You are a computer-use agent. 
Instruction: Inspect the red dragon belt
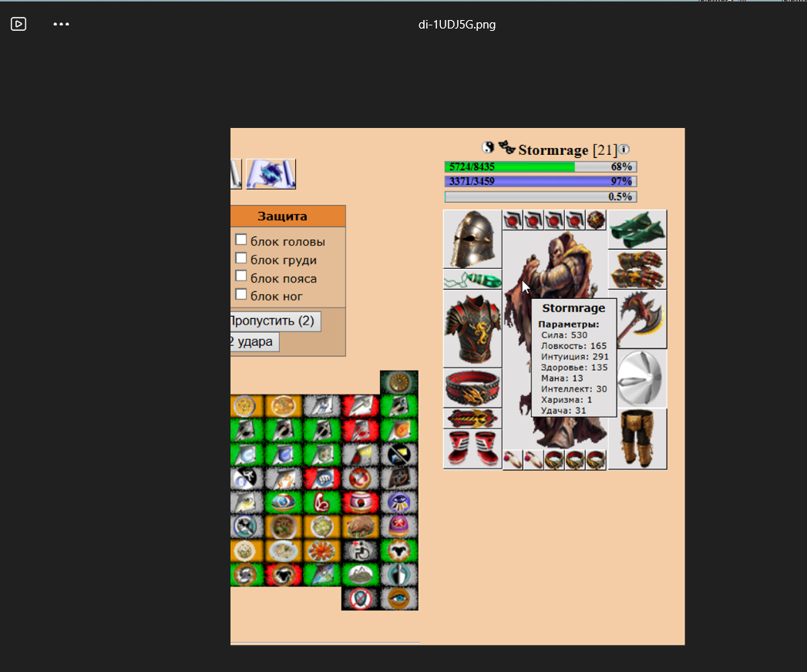click(472, 388)
